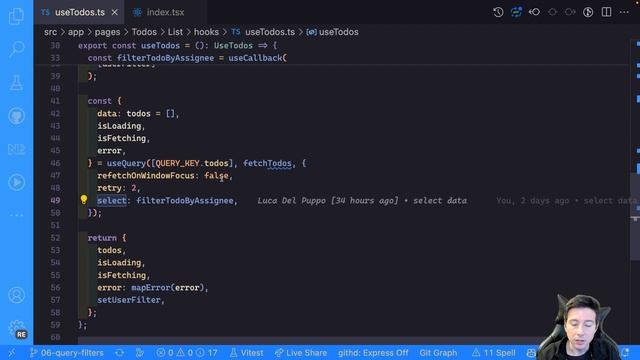640x360 pixels.
Task: Click the return keyword on line 52
Action: click(x=102, y=238)
